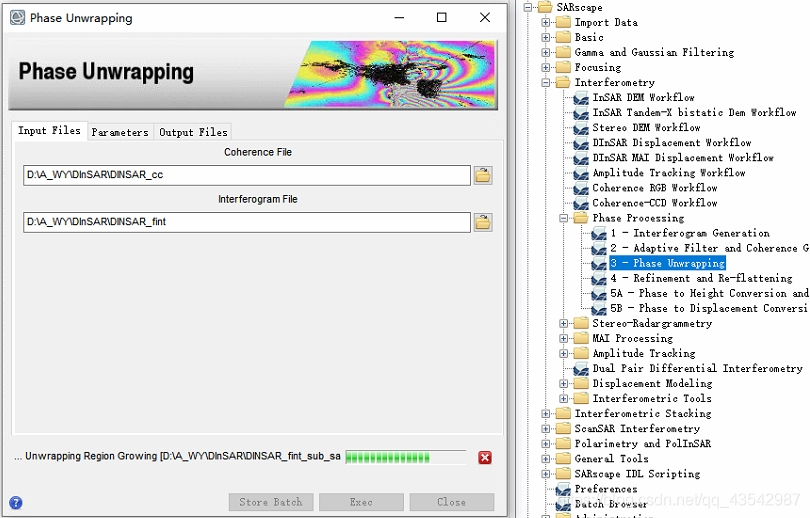This screenshot has height=518, width=810.
Task: Browse for Coherence File with folder icon
Action: tap(483, 176)
